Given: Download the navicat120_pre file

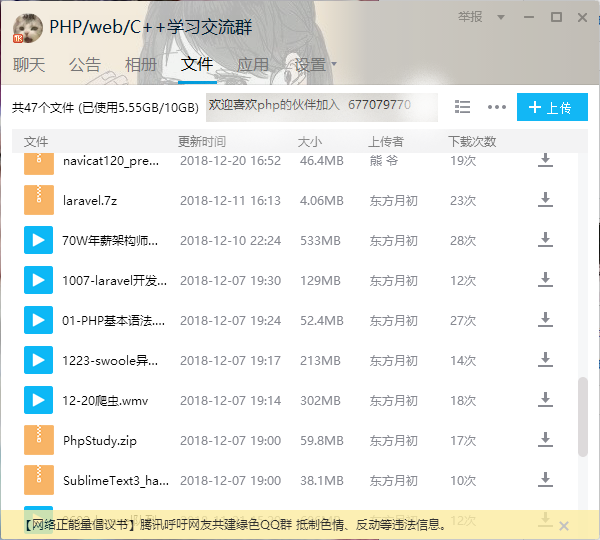Looking at the screenshot, I should tap(545, 160).
